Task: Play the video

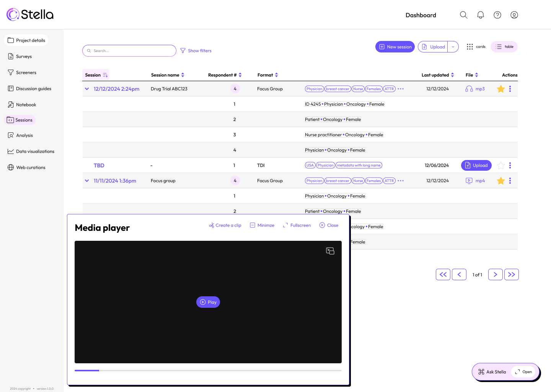Action: [x=208, y=302]
